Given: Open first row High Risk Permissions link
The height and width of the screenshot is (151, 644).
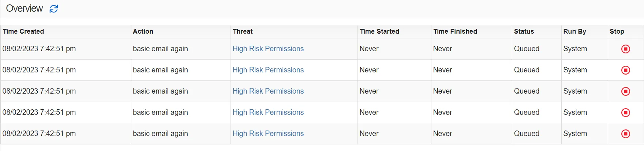Looking at the screenshot, I should (268, 49).
